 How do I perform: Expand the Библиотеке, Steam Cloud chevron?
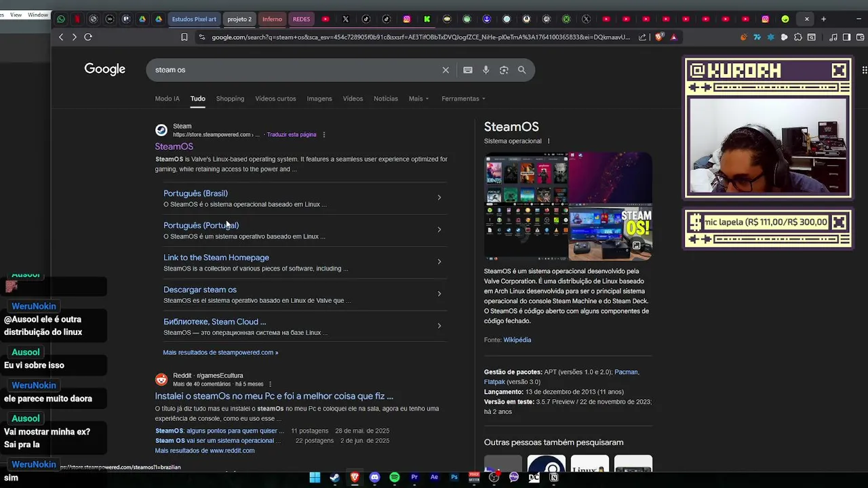[439, 326]
